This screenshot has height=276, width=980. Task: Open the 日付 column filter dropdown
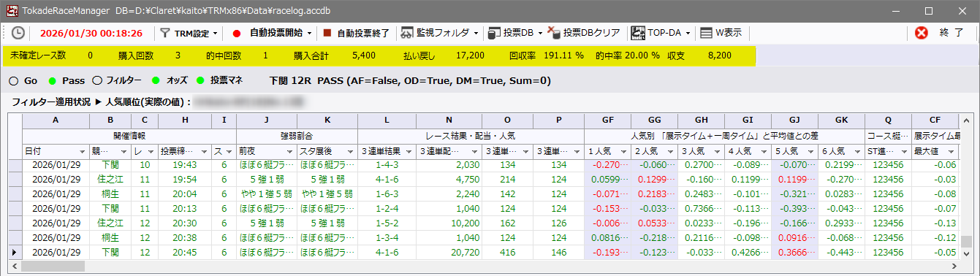[82, 152]
